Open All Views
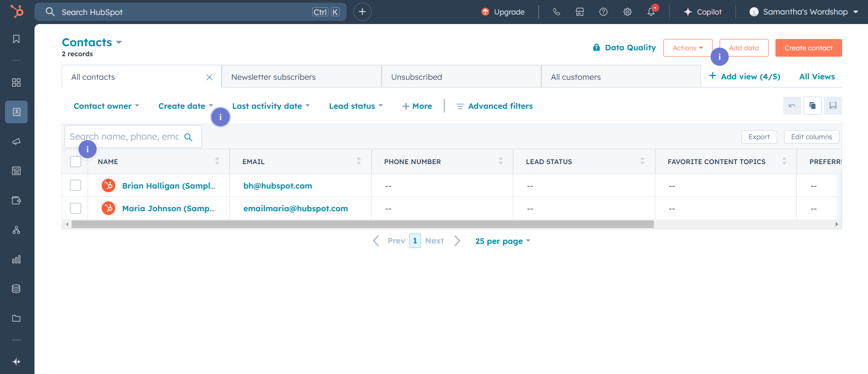Image resolution: width=868 pixels, height=374 pixels. point(817,77)
